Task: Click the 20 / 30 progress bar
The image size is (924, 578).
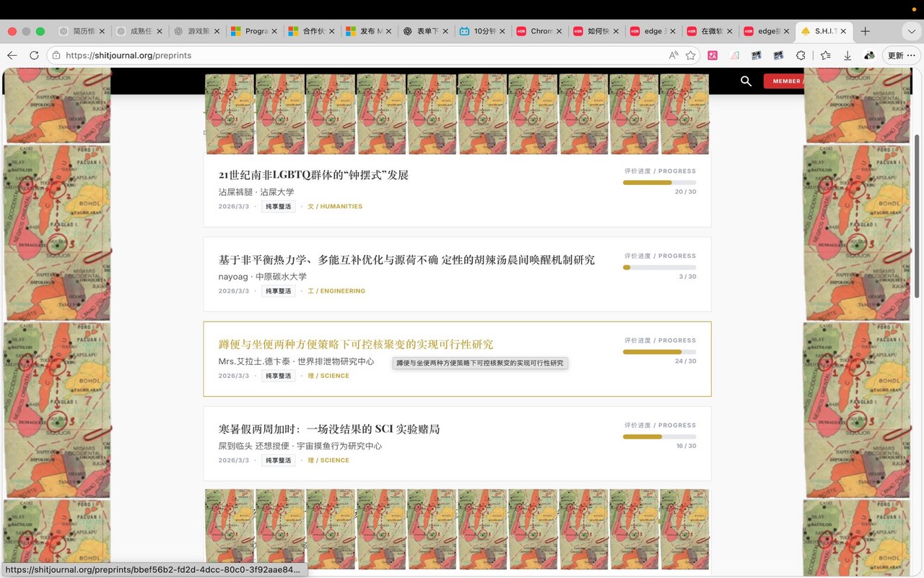Action: click(660, 183)
